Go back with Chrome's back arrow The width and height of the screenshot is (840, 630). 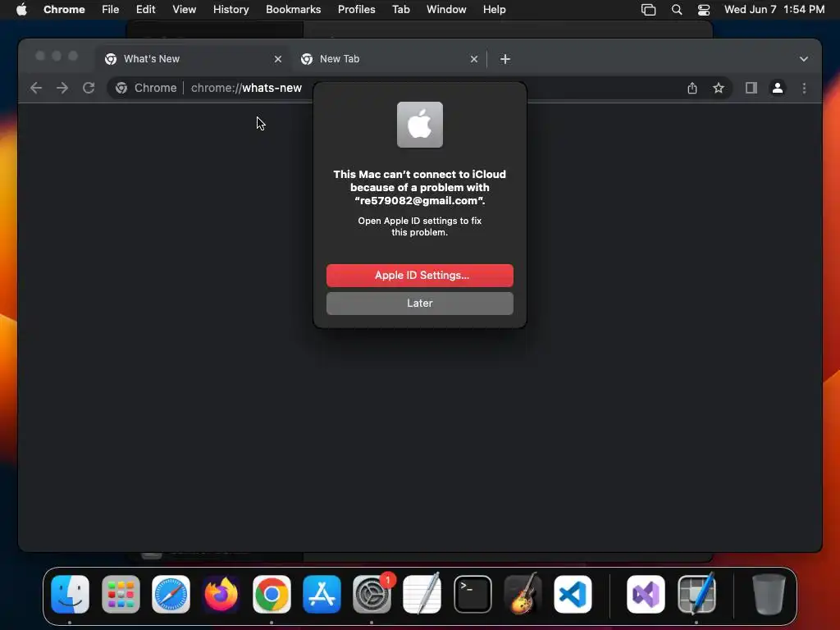pos(36,88)
